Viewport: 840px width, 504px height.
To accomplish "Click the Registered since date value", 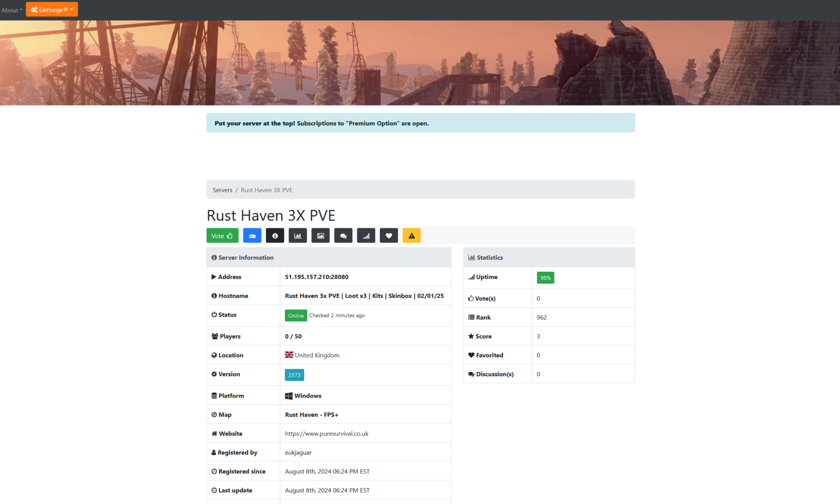I will pos(327,472).
